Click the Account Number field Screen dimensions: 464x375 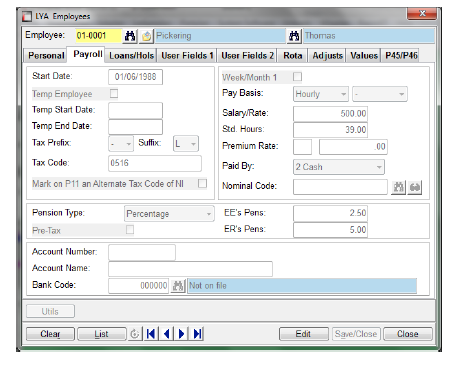pyautogui.click(x=142, y=252)
